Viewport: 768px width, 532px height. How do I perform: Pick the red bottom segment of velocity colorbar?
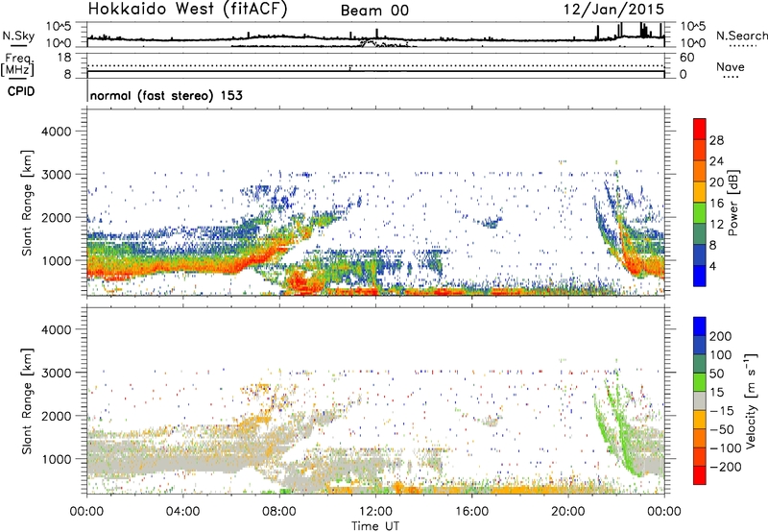click(700, 475)
